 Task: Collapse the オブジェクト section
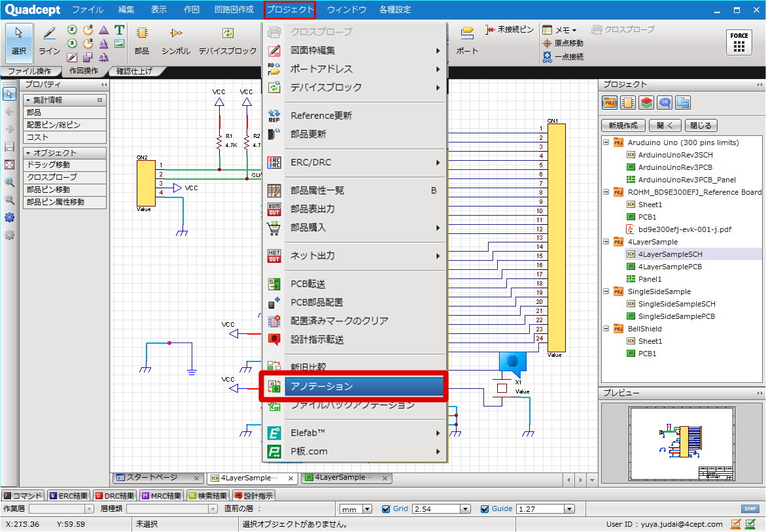[x=28, y=153]
